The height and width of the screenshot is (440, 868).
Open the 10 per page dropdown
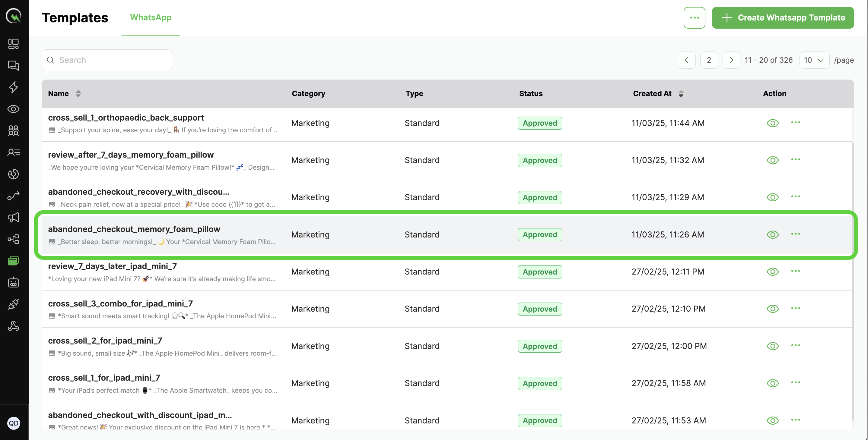(x=814, y=60)
